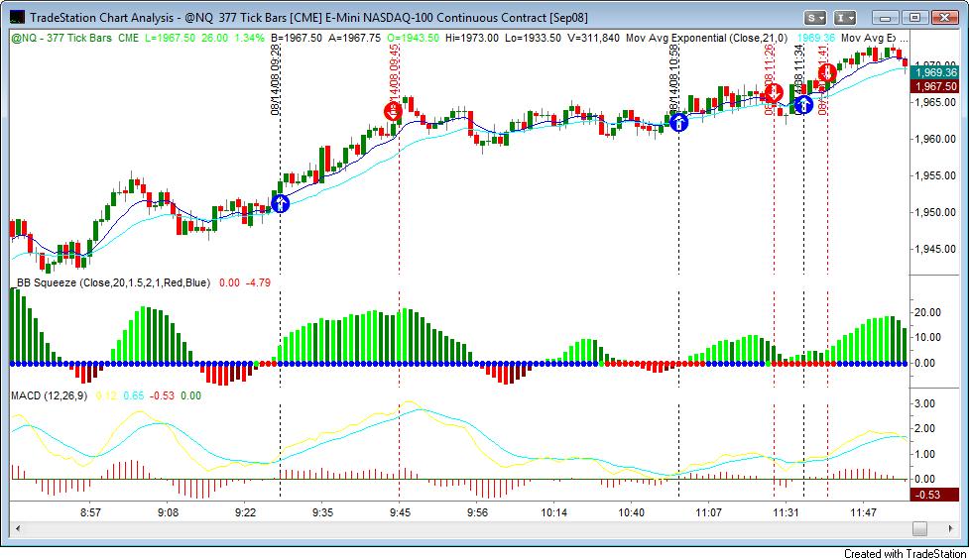Close the Chart Analysis window
This screenshot has width=969, height=560.
944,17
